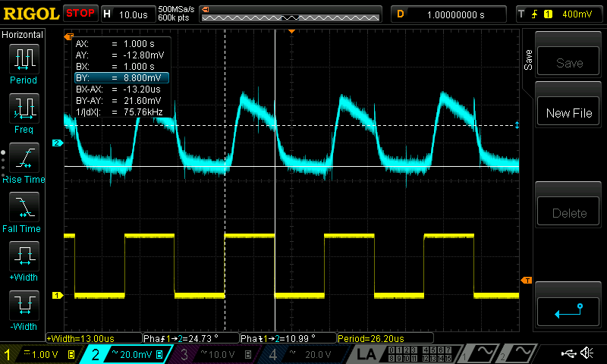Select the Rise Time measurement icon
Screen dimensions: 607x364
tap(24, 158)
